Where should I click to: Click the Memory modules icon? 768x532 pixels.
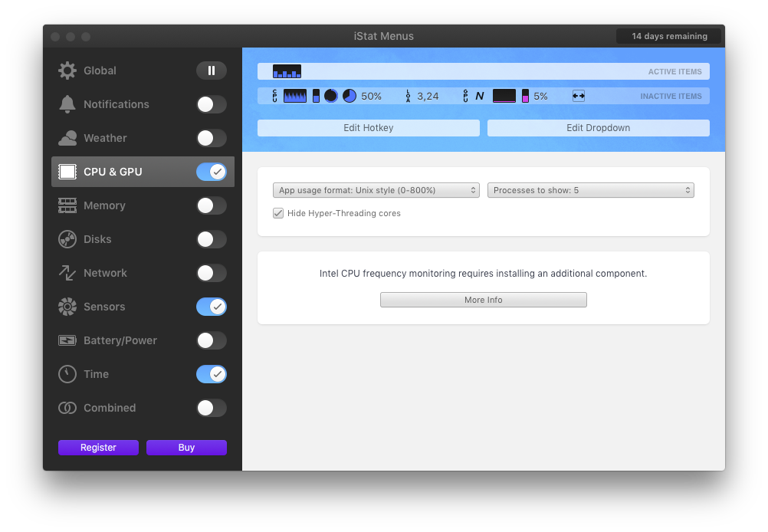coord(67,205)
